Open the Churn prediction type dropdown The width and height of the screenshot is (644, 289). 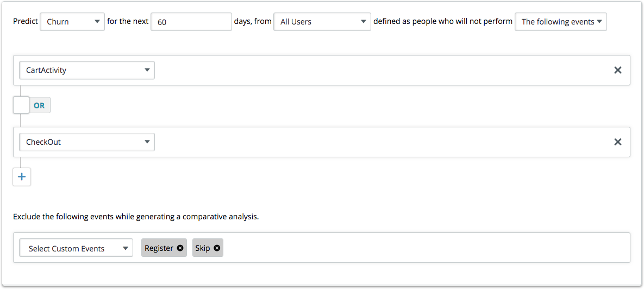pos(72,22)
